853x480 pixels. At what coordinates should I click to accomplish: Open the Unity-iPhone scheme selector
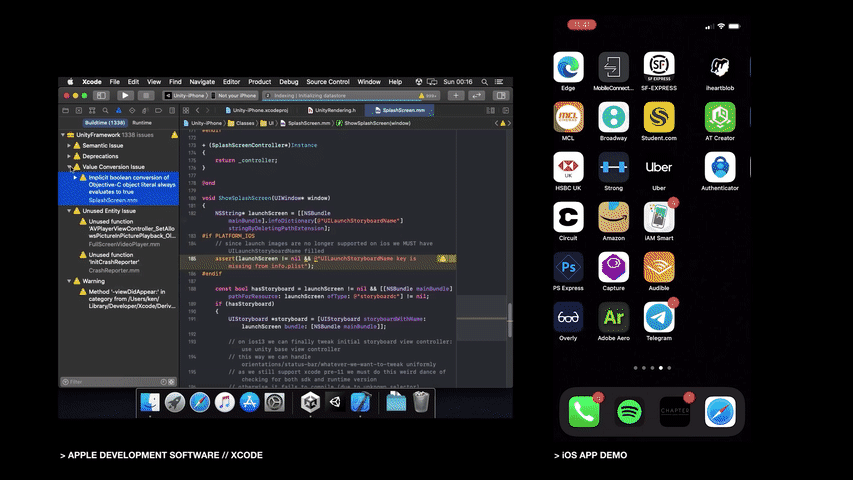tap(187, 96)
